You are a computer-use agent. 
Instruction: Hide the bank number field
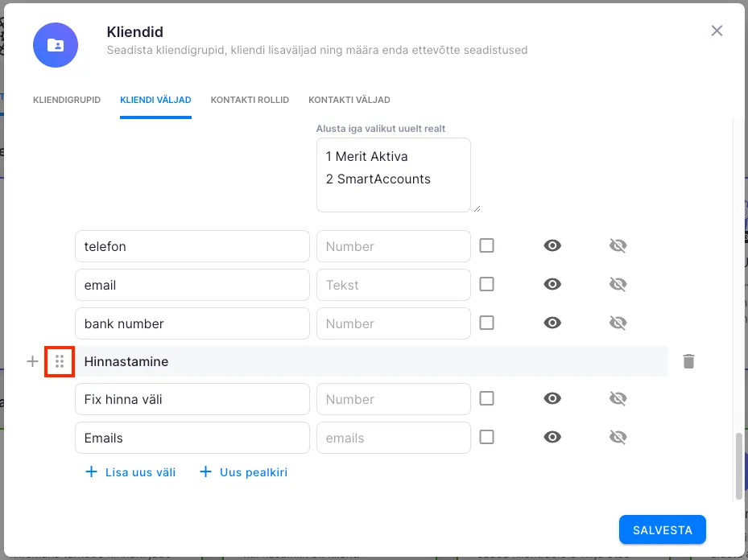(x=618, y=323)
